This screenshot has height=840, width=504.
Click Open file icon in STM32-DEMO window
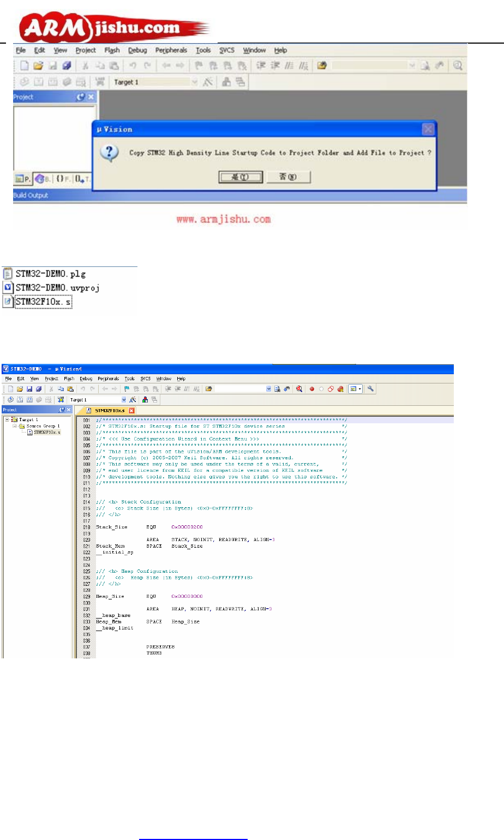[19, 389]
